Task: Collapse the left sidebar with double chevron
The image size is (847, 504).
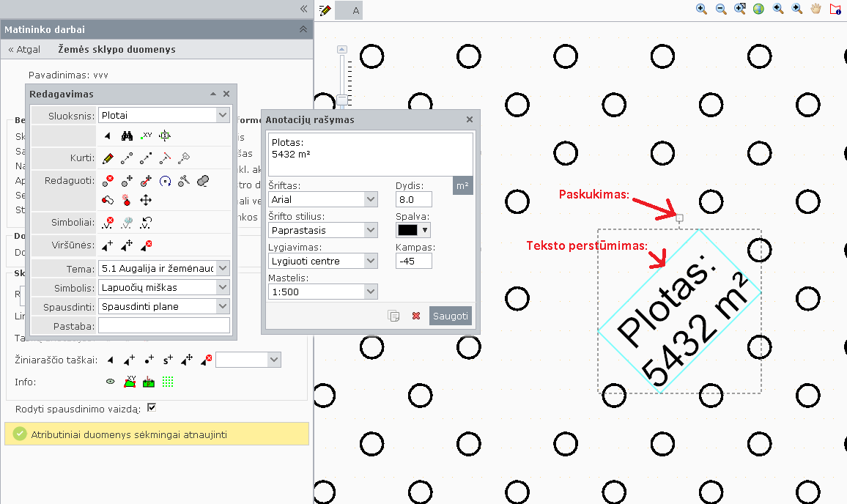Action: click(303, 9)
